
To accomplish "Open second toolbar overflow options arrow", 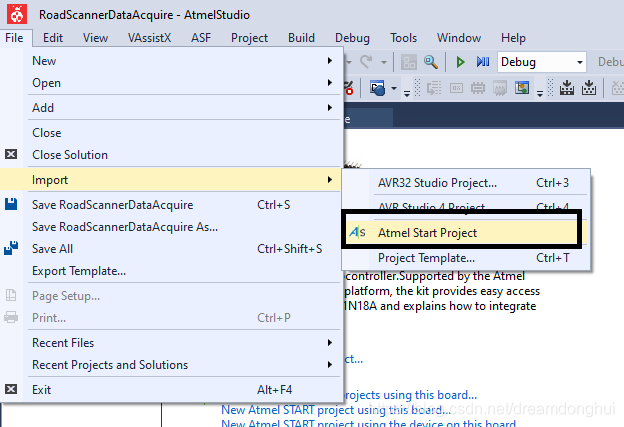I will click(x=540, y=94).
